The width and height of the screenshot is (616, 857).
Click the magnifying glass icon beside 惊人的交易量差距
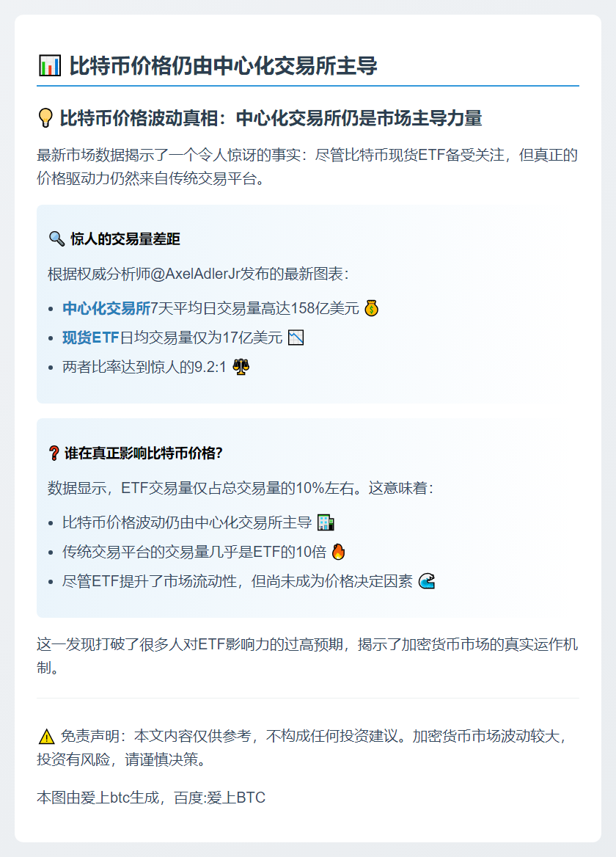(56, 239)
